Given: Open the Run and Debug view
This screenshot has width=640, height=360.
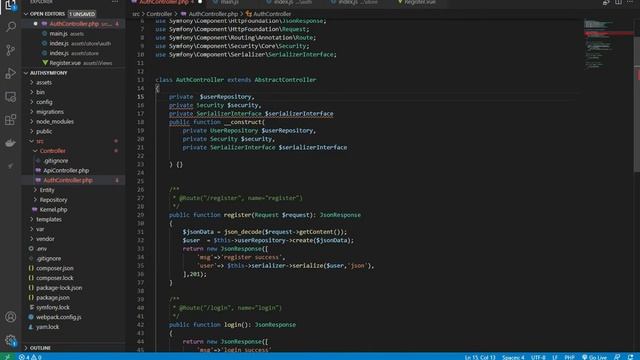Looking at the screenshot, I should coord(11,73).
